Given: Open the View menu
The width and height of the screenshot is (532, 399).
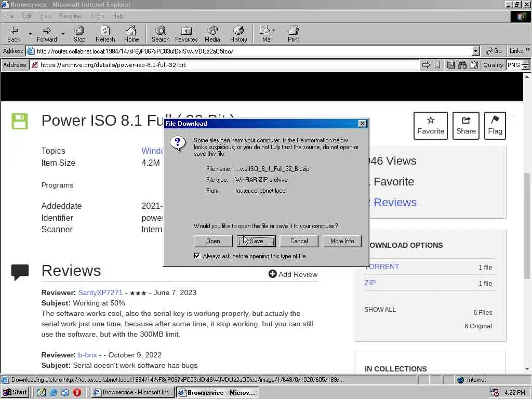Looking at the screenshot, I should tap(45, 16).
